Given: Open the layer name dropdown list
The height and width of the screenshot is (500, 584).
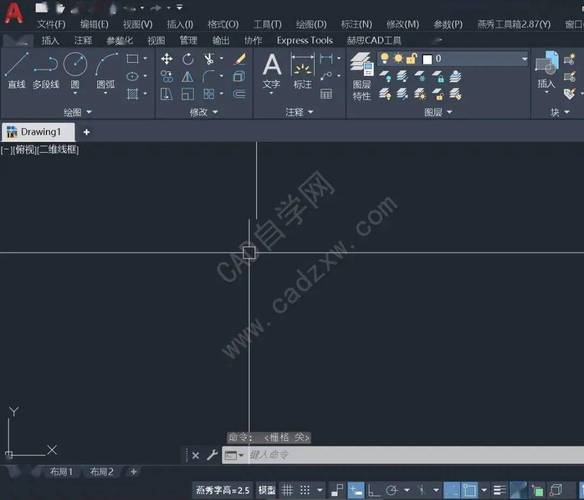Looking at the screenshot, I should (x=524, y=59).
